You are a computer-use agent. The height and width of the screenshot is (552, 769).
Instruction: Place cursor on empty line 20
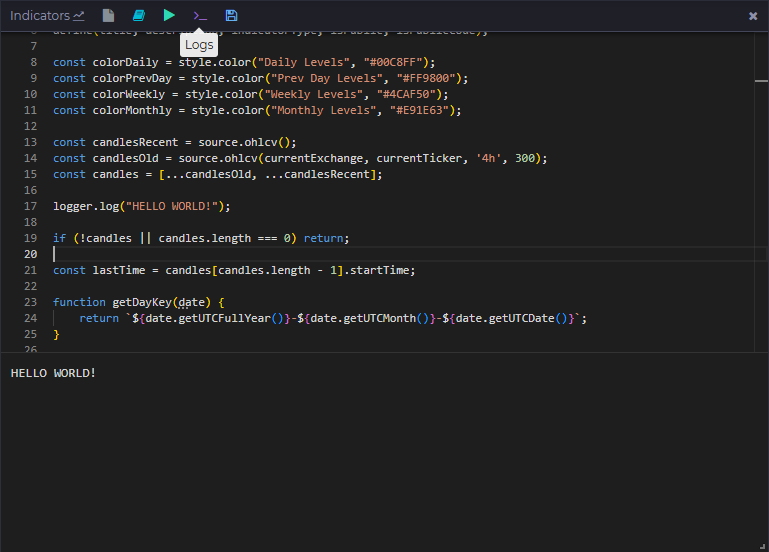click(x=402, y=254)
